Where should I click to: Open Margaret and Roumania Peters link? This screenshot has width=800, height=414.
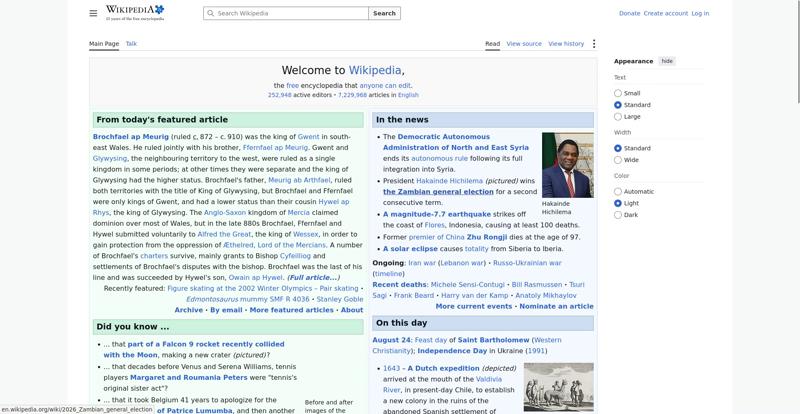(x=189, y=378)
